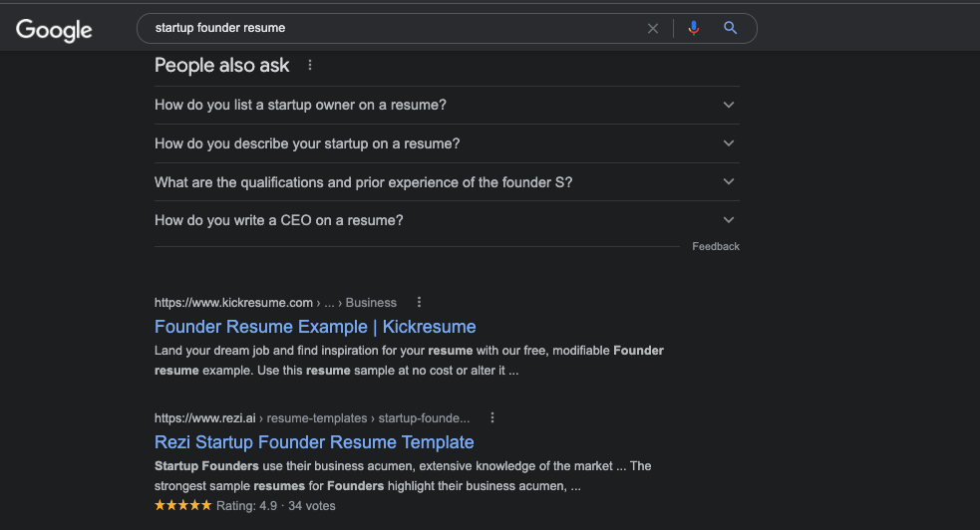Screen dimensions: 980x530
Task: Open 'Founder Resume Example | Kickresume' link
Action: [x=315, y=327]
